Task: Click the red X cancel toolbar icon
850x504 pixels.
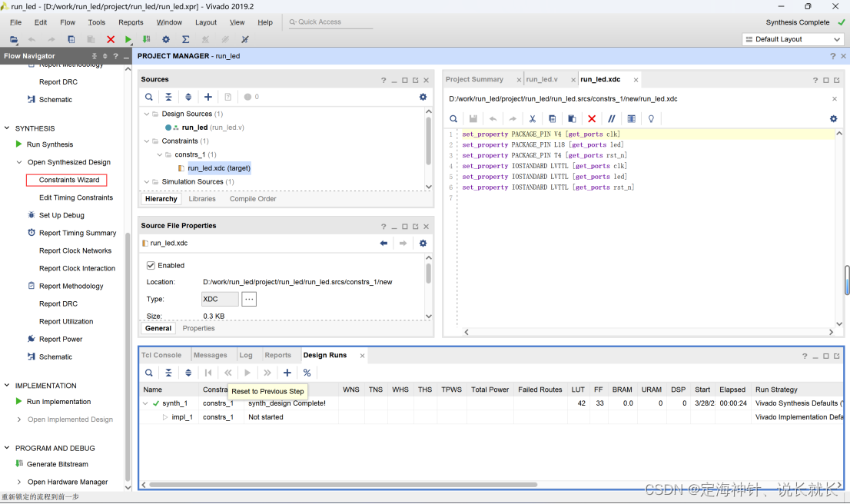Action: point(111,39)
